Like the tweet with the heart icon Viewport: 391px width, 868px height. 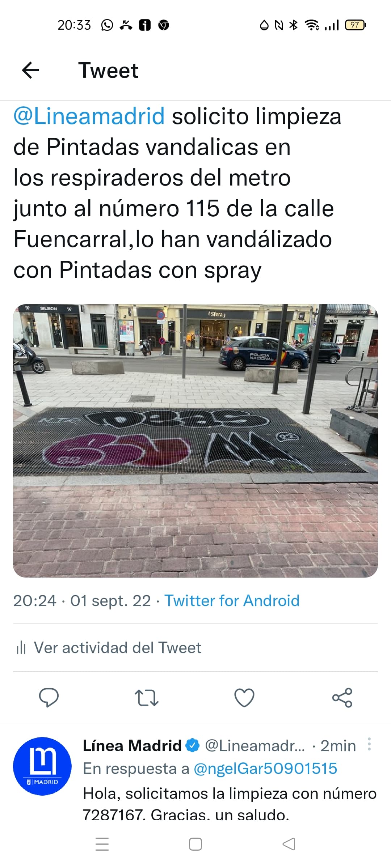(x=244, y=698)
